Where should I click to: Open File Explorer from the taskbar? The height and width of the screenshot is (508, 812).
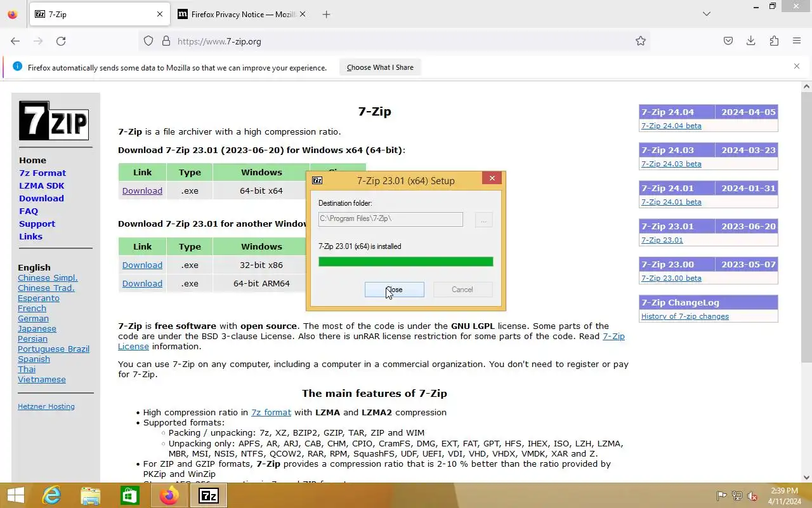point(91,495)
